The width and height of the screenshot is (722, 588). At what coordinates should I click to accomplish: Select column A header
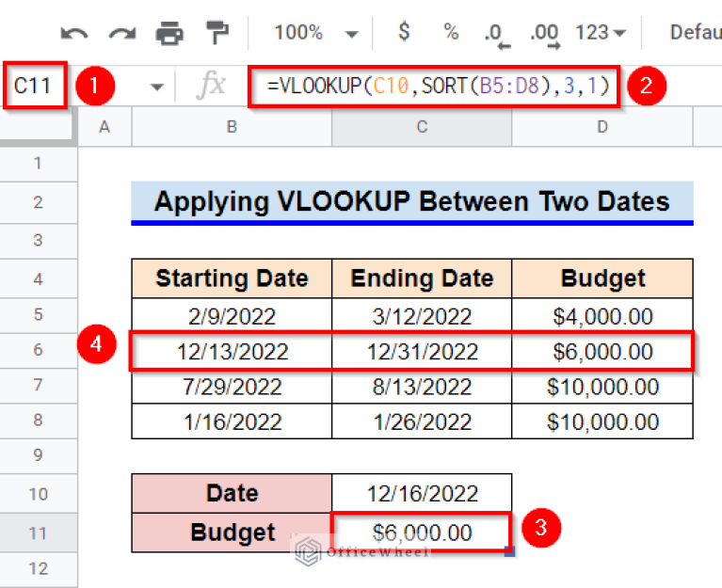click(104, 126)
